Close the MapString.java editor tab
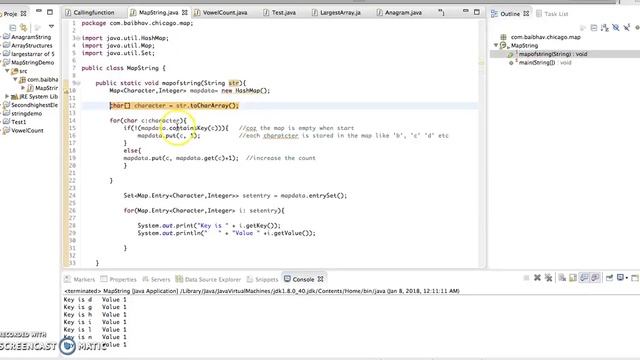The image size is (640, 360). (x=185, y=13)
